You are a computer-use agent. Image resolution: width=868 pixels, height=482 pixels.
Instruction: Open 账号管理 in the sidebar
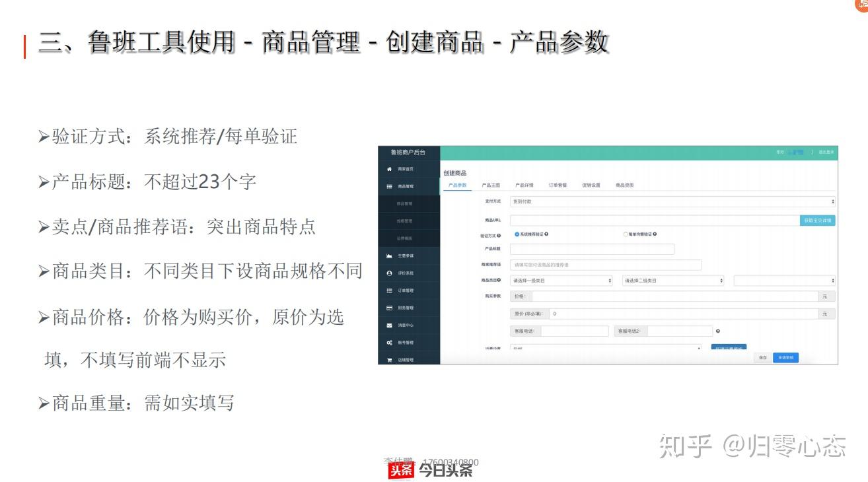406,343
